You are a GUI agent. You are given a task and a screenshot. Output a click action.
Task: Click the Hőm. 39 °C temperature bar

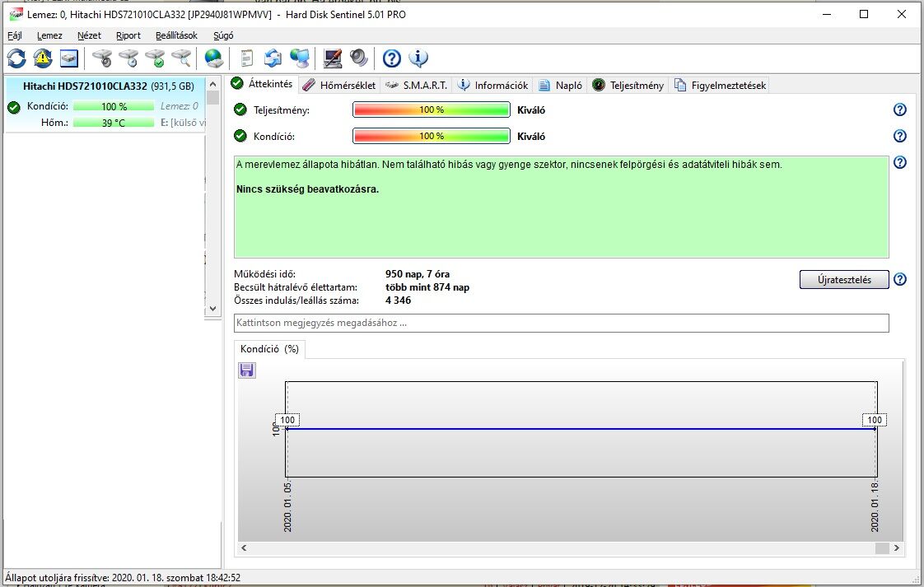(x=114, y=123)
